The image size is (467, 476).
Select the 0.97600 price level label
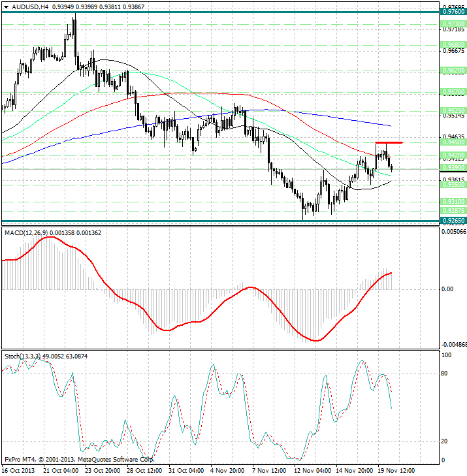pyautogui.click(x=453, y=12)
